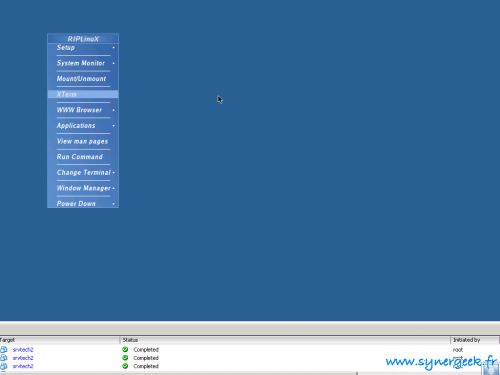
Task: Open the WWW Browser submenu
Action: [83, 110]
